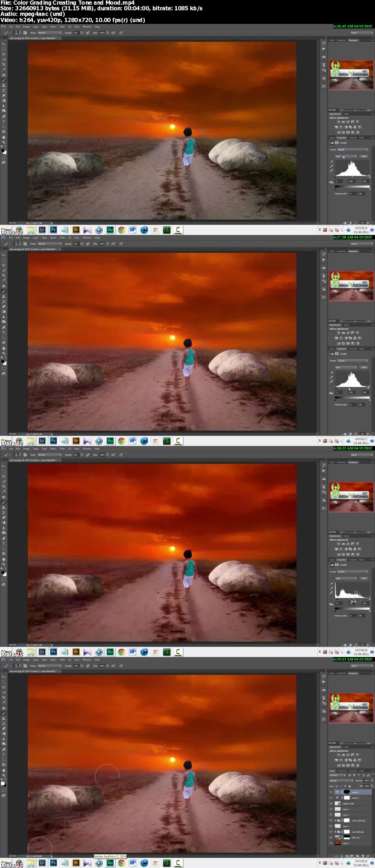Toggle visibility of Layer 2
This screenshot has width=375, height=868.
[x=331, y=815]
